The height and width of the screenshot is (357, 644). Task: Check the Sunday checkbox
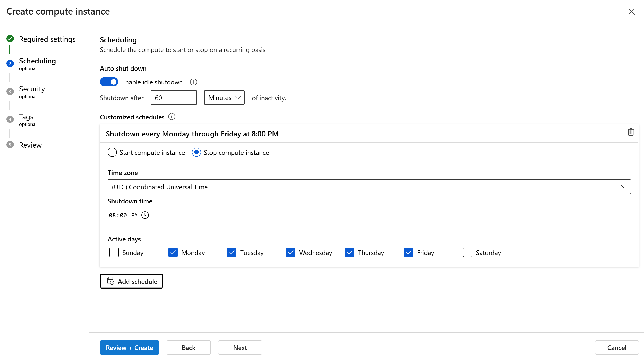pyautogui.click(x=114, y=252)
